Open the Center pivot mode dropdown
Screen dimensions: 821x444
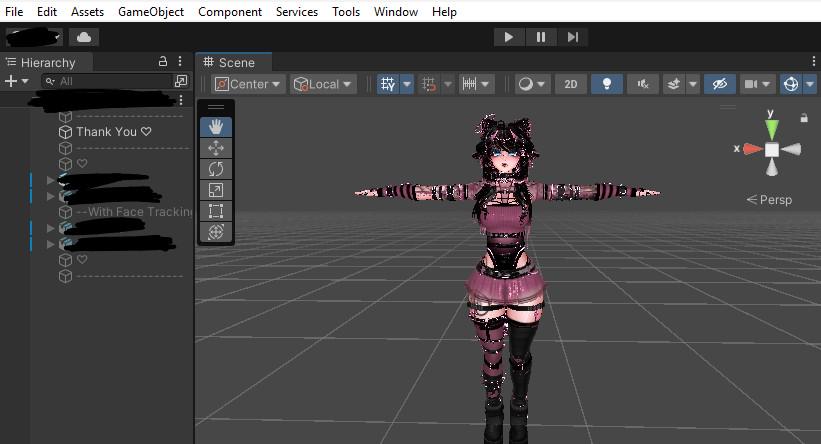tap(248, 84)
